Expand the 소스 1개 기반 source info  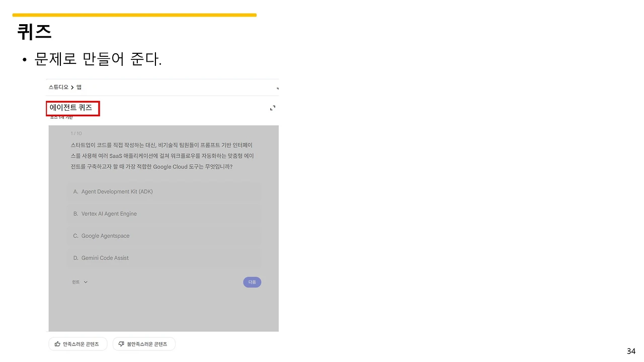pos(60,117)
